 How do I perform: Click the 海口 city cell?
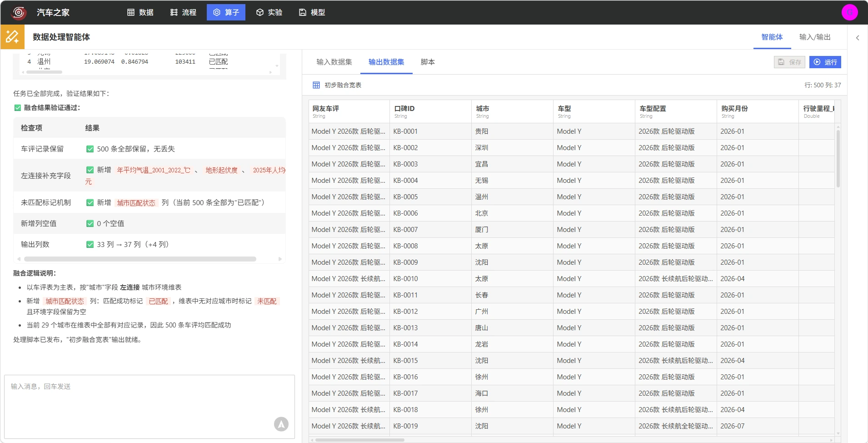[x=512, y=393]
